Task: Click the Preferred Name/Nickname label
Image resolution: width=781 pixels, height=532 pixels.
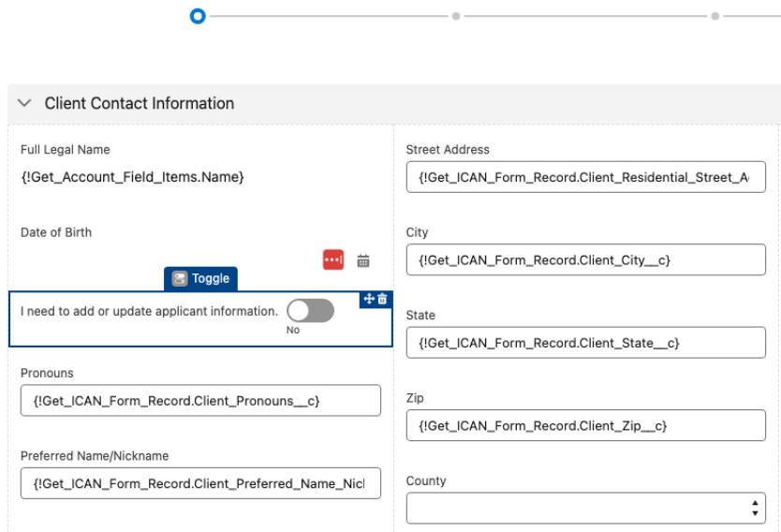Action: click(95, 456)
